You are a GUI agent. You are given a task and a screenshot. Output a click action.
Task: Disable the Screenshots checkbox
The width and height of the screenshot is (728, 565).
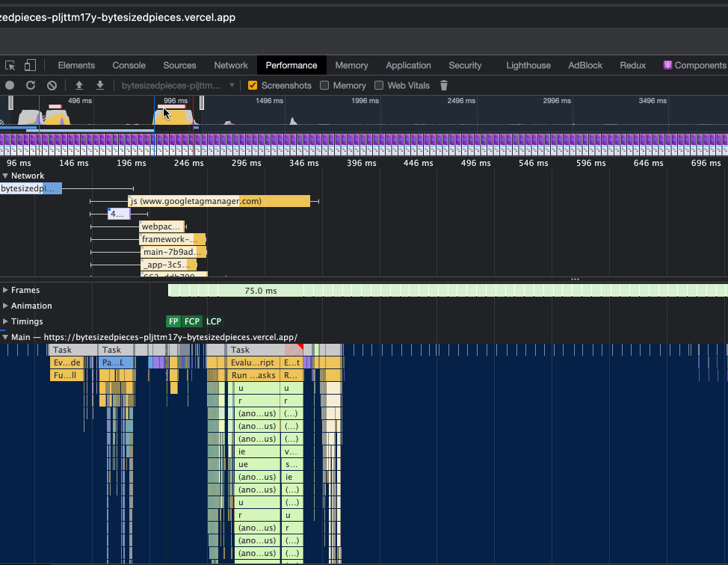tap(253, 85)
